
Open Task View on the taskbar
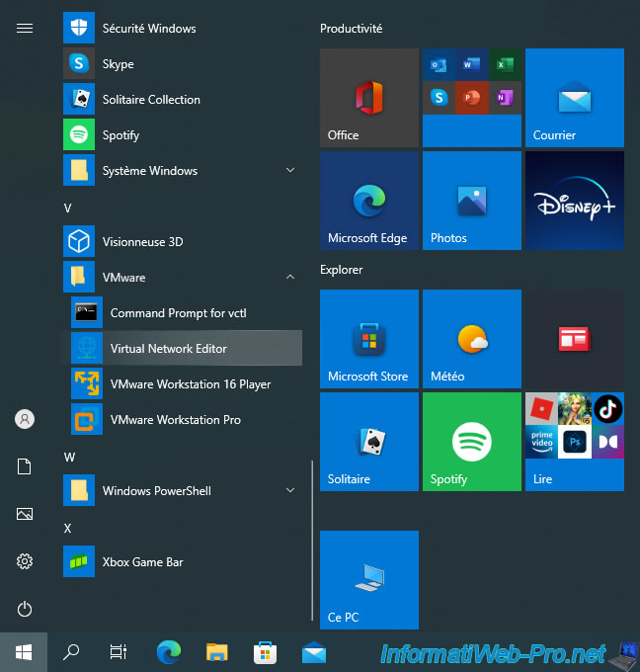click(119, 651)
